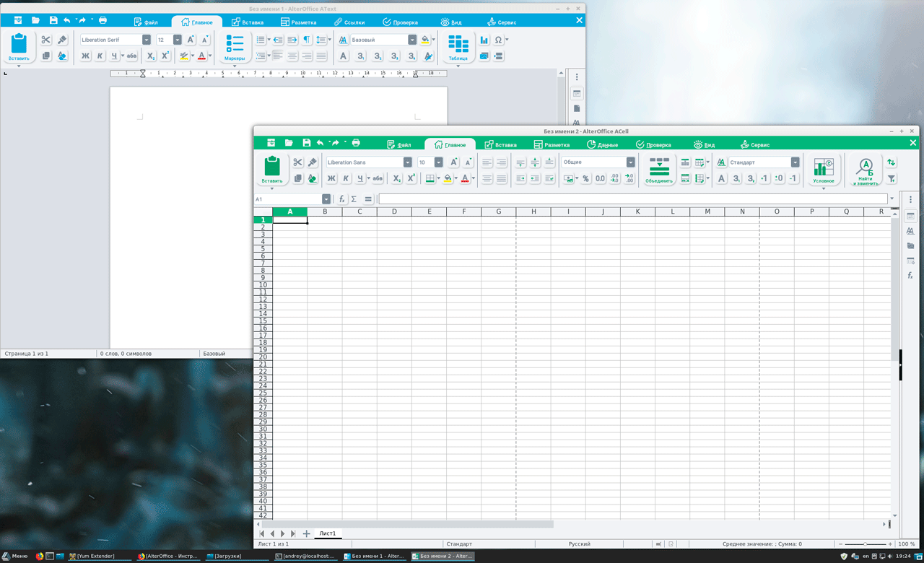Toggle Italic (К) in AText
The height and width of the screenshot is (563, 924).
[100, 56]
